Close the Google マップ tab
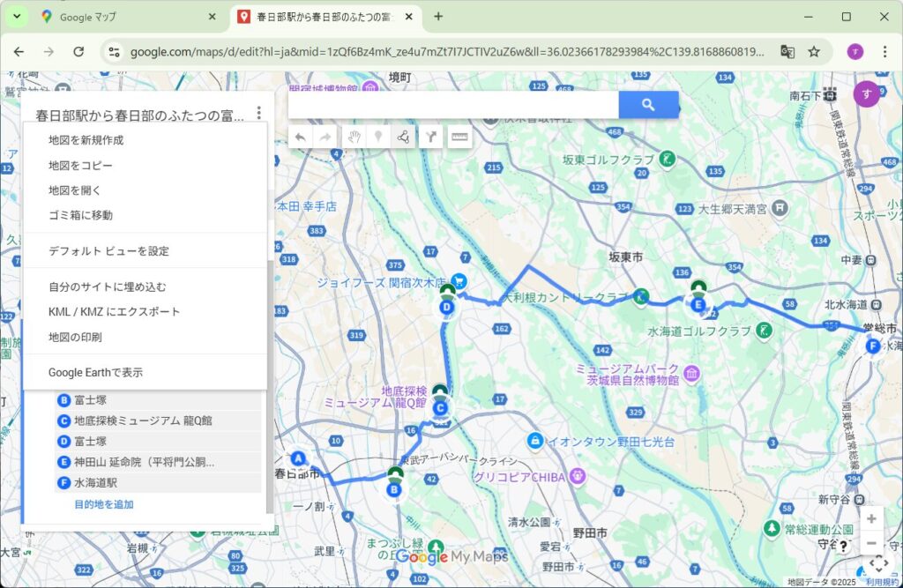The image size is (903, 588). coord(212,17)
